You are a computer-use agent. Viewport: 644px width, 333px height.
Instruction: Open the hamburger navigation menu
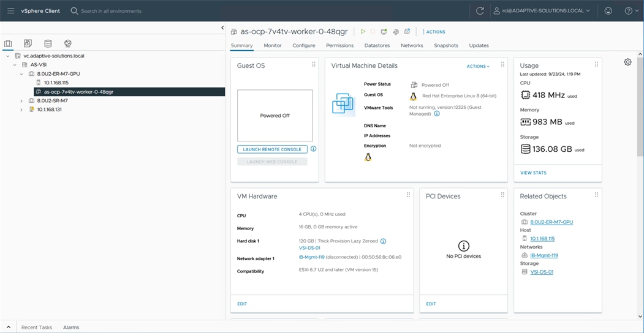pyautogui.click(x=10, y=10)
